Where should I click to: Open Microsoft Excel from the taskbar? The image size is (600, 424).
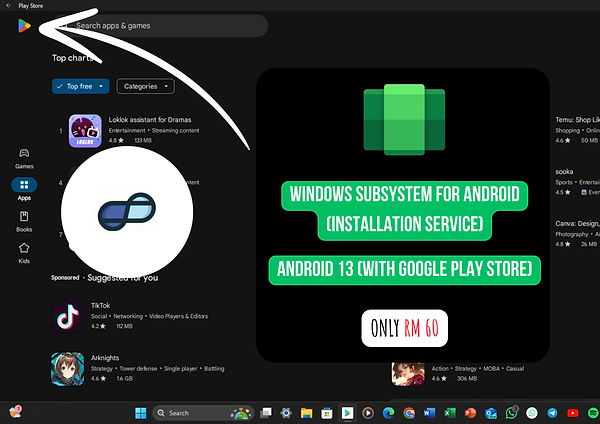click(450, 413)
